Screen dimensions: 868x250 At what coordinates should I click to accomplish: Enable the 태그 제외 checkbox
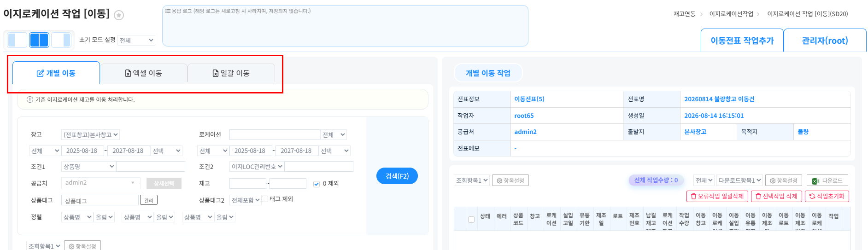pyautogui.click(x=265, y=199)
